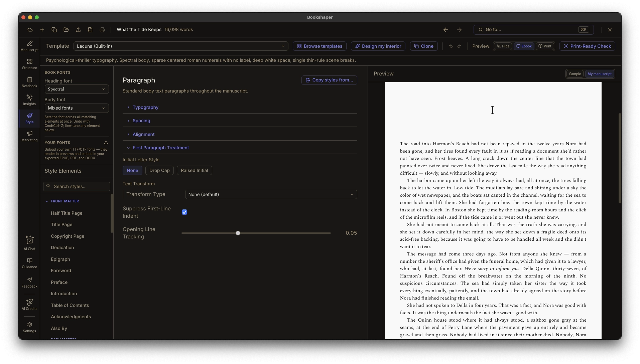The width and height of the screenshot is (640, 364).
Task: Open Settings from the sidebar
Action: (x=29, y=327)
